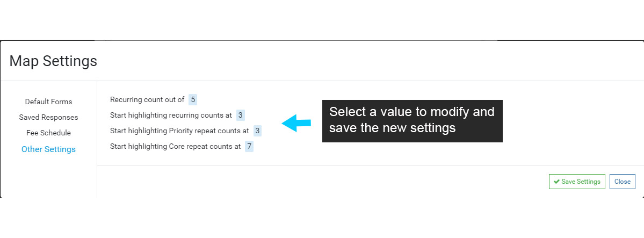644x238 pixels.
Task: Click "Start highlighting Priority repeat counts at" label
Action: point(179,131)
